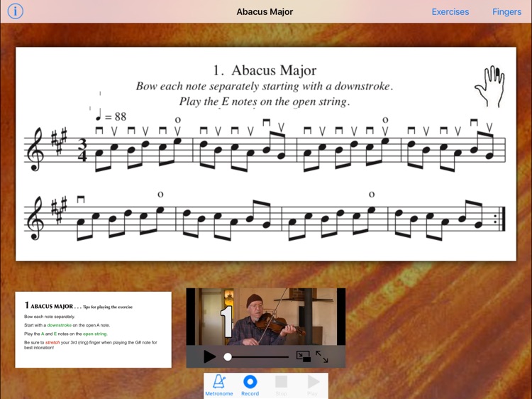Click the sheet music title '1. Abacus Major'
This screenshot has width=532, height=399.
point(265,70)
